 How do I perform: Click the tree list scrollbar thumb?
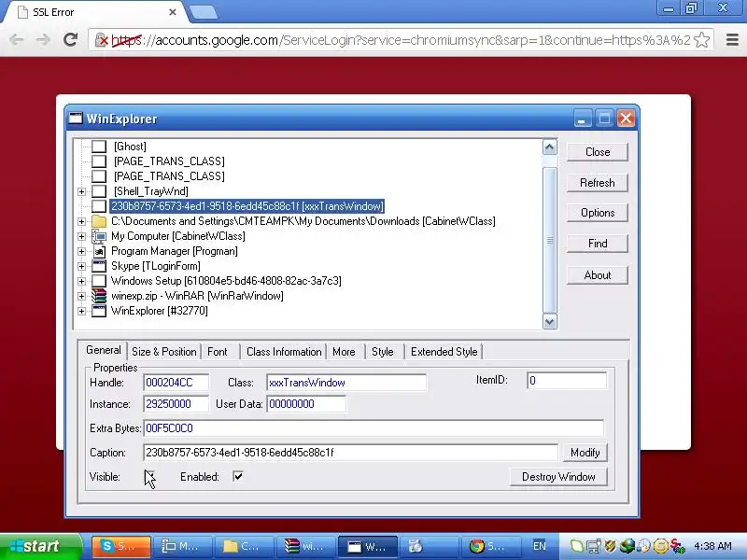pos(550,241)
